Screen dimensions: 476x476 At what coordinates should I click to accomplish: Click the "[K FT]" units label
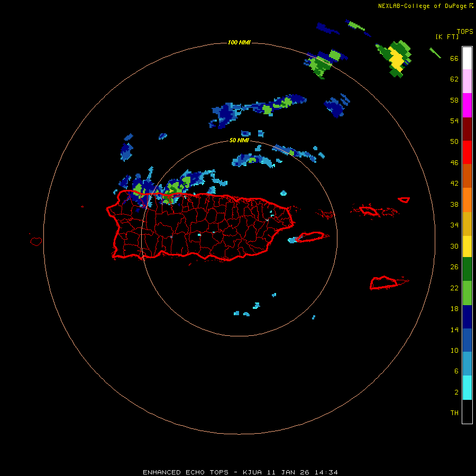[x=447, y=36]
